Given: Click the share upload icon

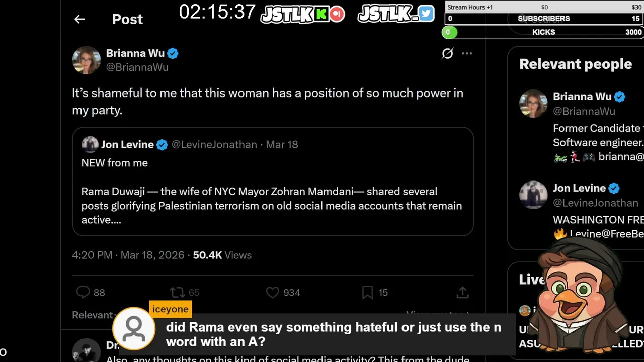Looking at the screenshot, I should point(462,292).
